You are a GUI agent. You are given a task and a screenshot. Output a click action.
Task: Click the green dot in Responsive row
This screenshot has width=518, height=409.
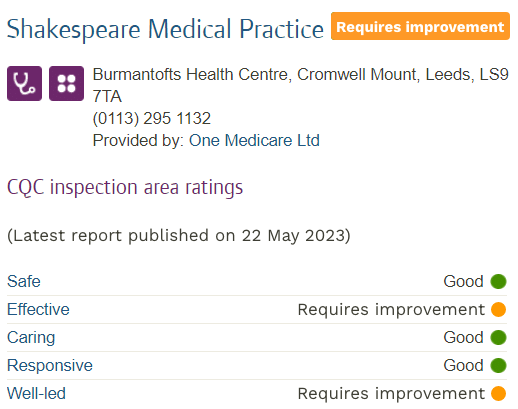click(x=498, y=365)
